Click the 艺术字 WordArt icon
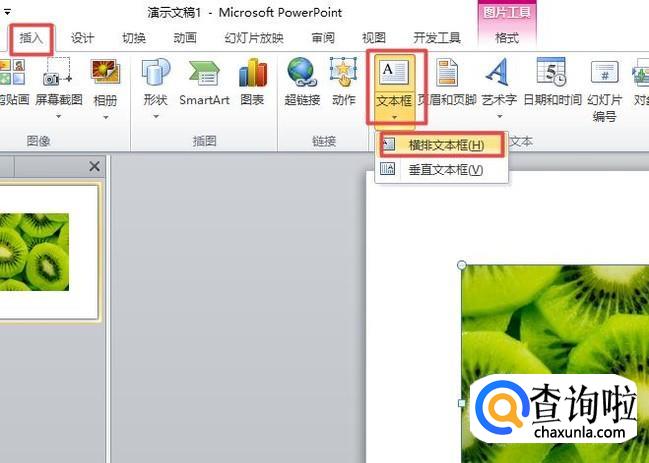The image size is (649, 463). (498, 72)
